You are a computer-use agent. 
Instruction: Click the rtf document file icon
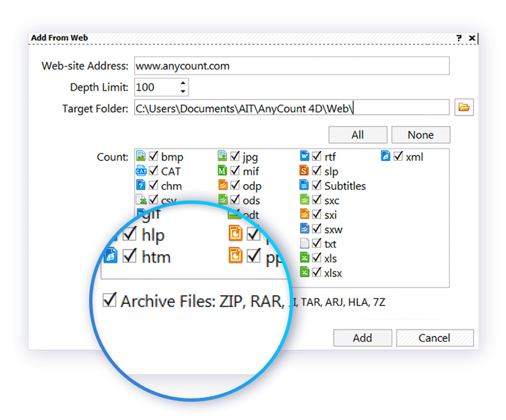point(304,156)
